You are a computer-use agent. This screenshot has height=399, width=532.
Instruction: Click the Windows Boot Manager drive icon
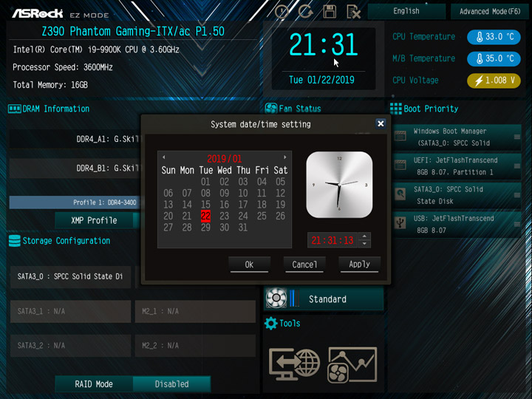tap(400, 136)
